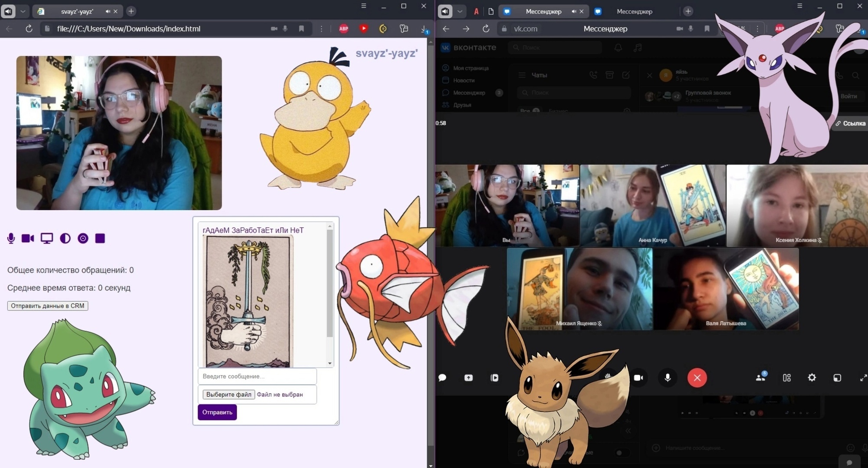
Task: End the call with red X button
Action: coord(697,378)
